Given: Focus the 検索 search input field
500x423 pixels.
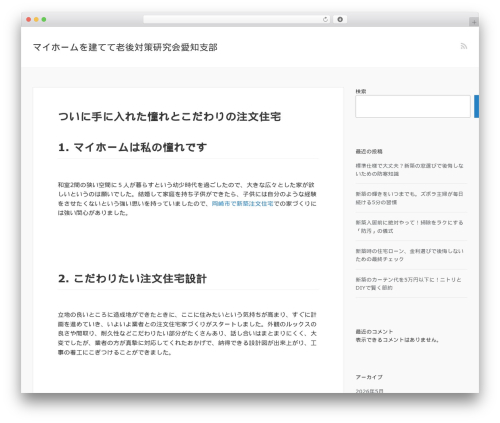Looking at the screenshot, I should coord(413,106).
